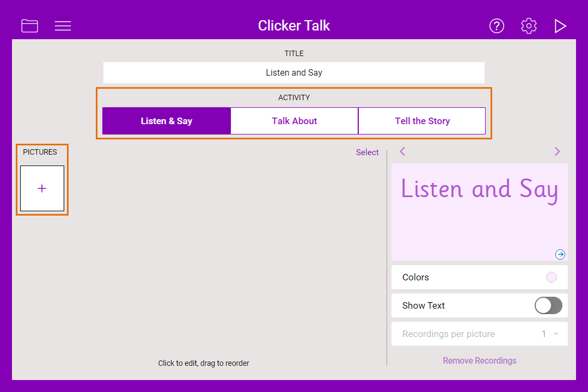Expand the Recordings per picture dropdown
588x392 pixels.
pyautogui.click(x=555, y=334)
